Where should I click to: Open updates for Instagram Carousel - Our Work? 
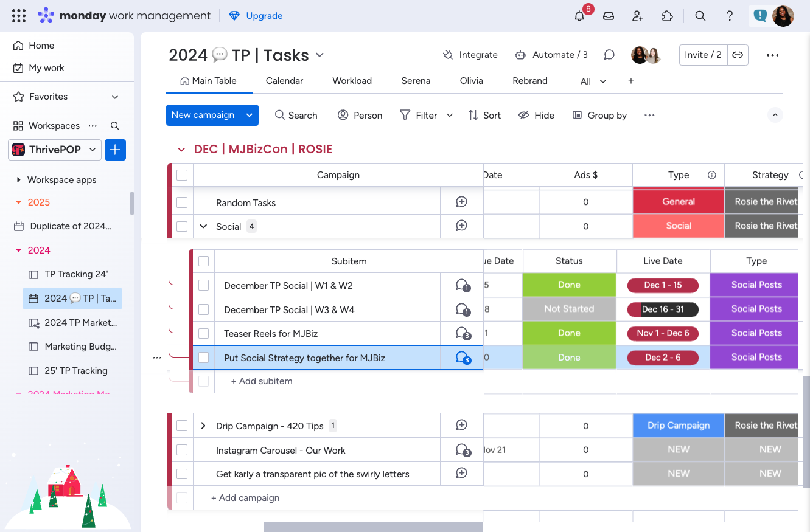coord(463,450)
